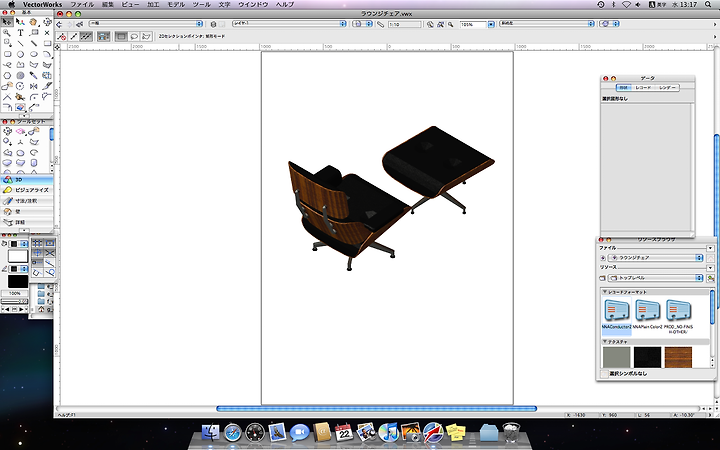Image resolution: width=720 pixels, height=450 pixels.
Task: Collapse the レコードフォーマット section
Action: tap(605, 292)
